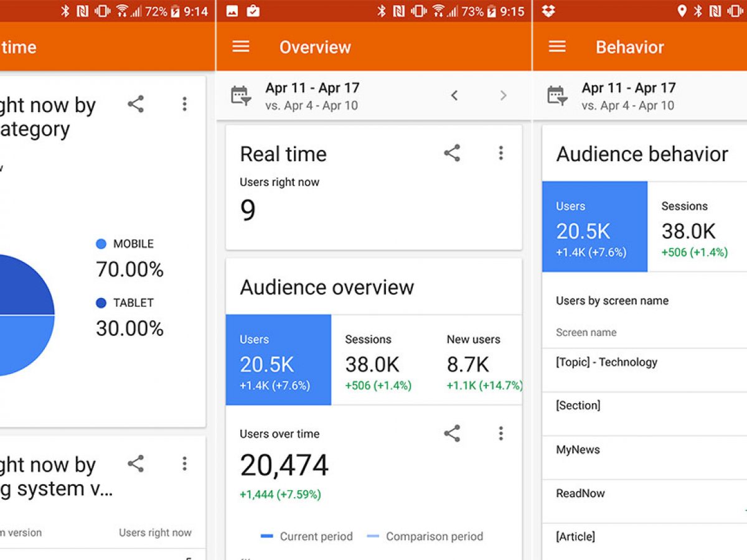
Task: Go to next date range
Action: [503, 95]
